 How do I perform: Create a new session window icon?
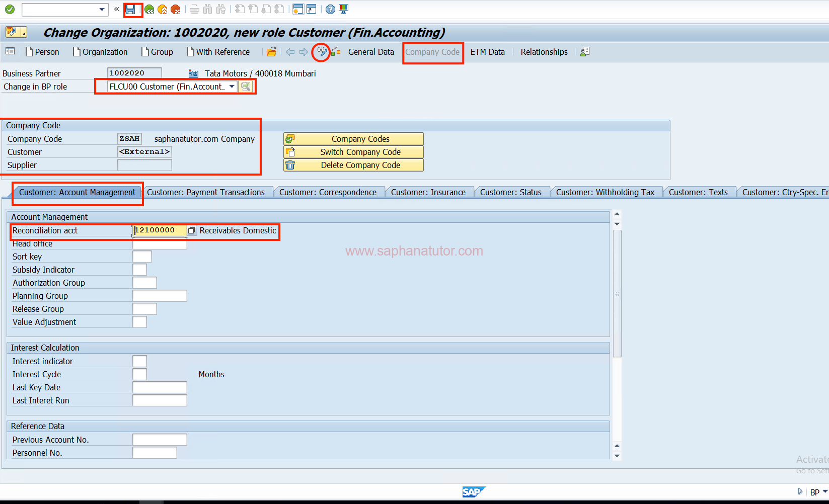click(298, 9)
